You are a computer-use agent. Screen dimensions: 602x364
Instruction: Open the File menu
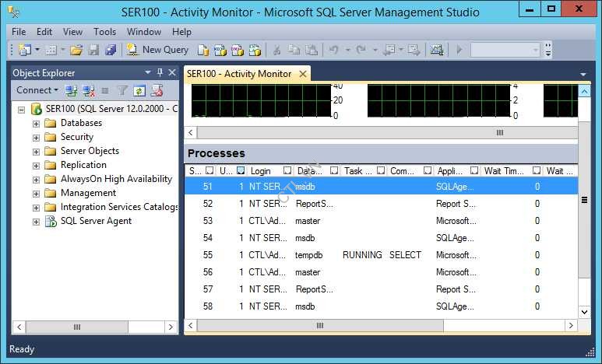point(19,32)
